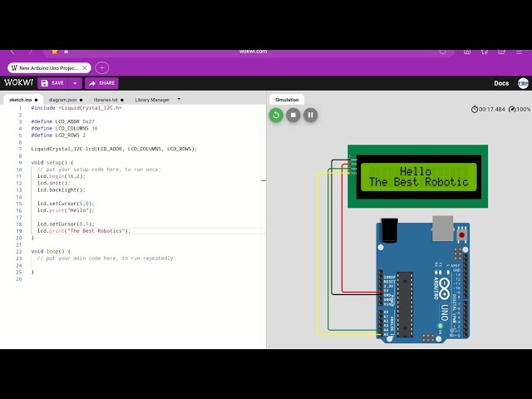Close the New Arduino Uno Project tab
The width and height of the screenshot is (532, 399).
[85, 68]
